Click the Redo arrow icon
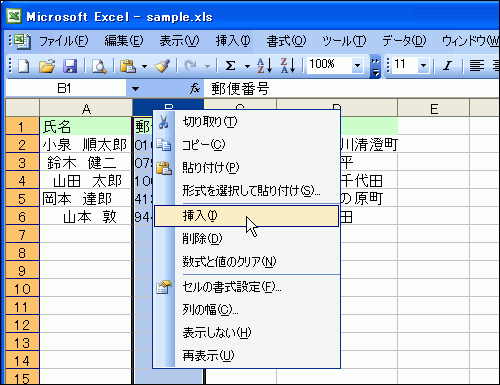Image resolution: width=500 pixels, height=385 pixels. pos(190,66)
